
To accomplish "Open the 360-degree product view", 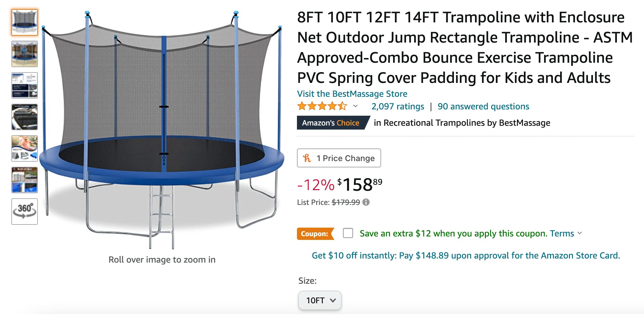I will point(24,211).
